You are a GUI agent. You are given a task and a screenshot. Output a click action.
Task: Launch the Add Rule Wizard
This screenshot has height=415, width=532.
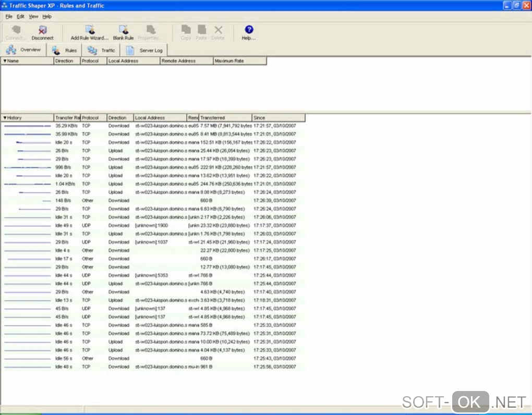pyautogui.click(x=90, y=33)
